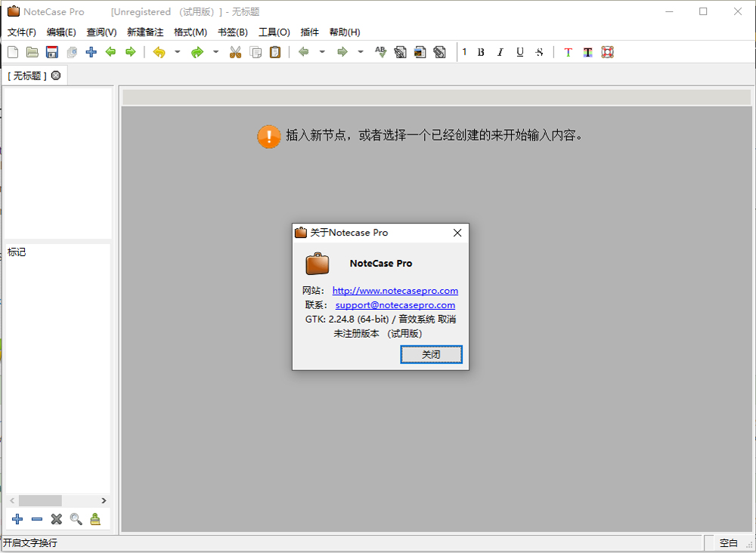Click the magnifier icon in the tag panel
The width and height of the screenshot is (756, 553).
pos(76,519)
